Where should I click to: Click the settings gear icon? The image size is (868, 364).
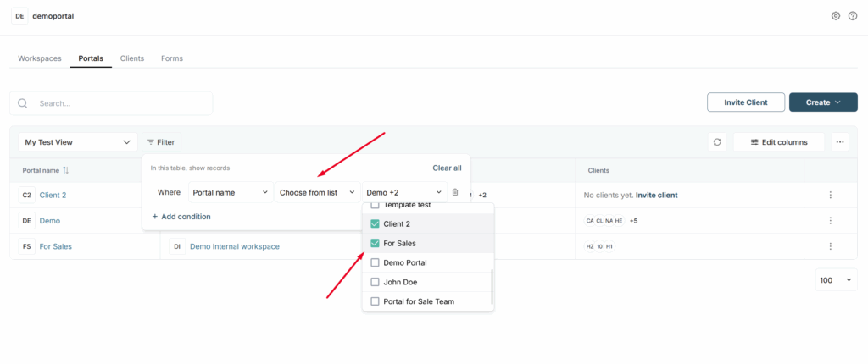click(836, 16)
